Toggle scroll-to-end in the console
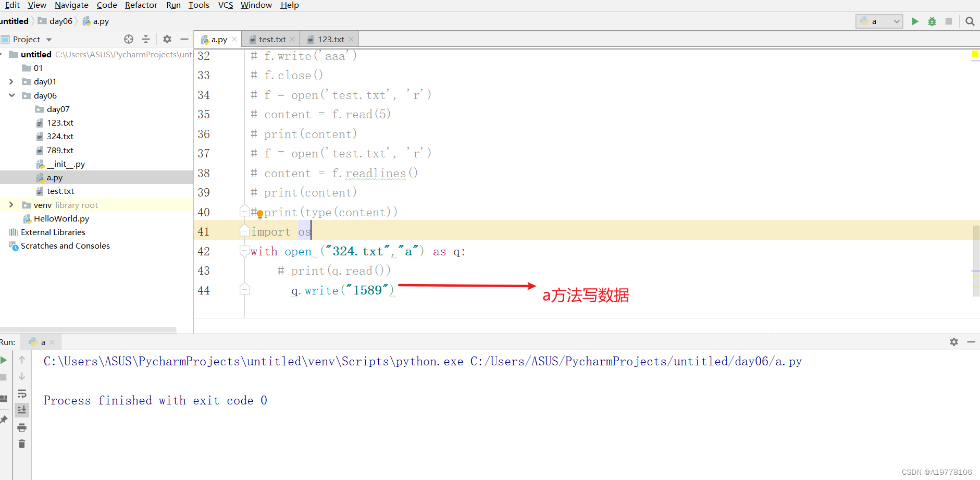 (21, 410)
